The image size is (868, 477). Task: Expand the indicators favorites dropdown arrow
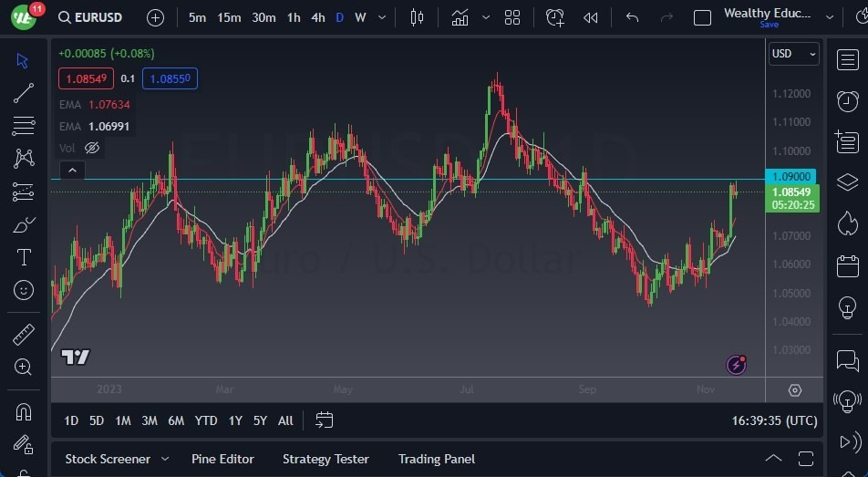point(486,17)
